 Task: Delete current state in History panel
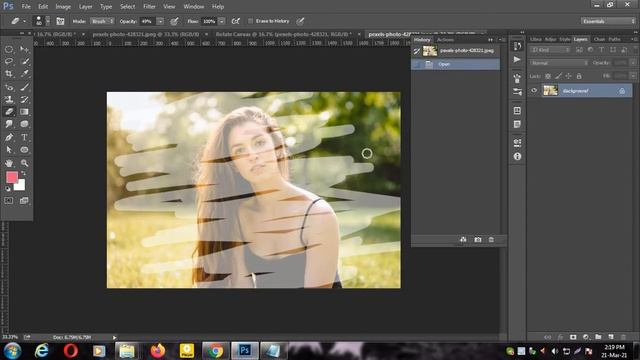click(491, 240)
